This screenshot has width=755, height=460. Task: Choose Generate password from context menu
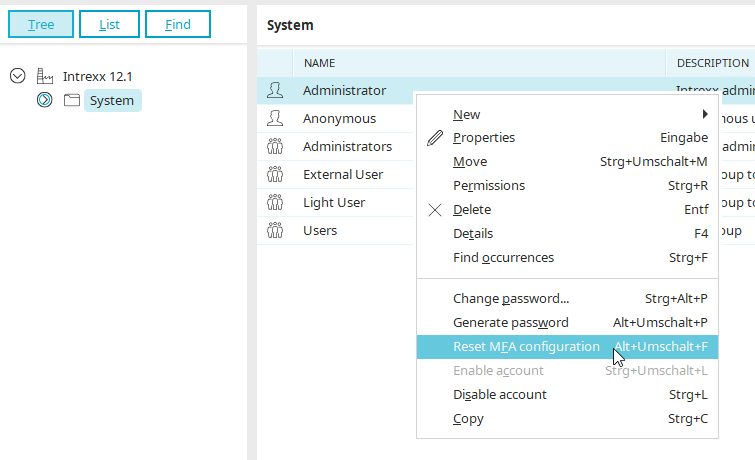510,323
